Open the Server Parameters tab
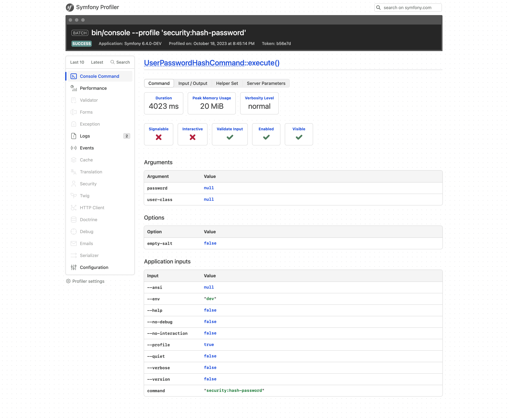508x420 pixels. tap(266, 83)
